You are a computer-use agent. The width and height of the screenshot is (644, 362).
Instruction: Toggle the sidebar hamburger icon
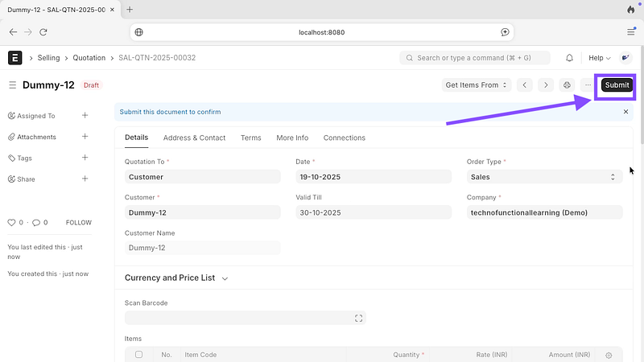coord(12,85)
